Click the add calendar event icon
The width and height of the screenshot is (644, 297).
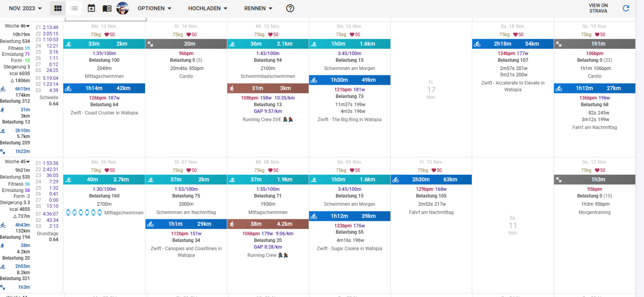coord(91,8)
